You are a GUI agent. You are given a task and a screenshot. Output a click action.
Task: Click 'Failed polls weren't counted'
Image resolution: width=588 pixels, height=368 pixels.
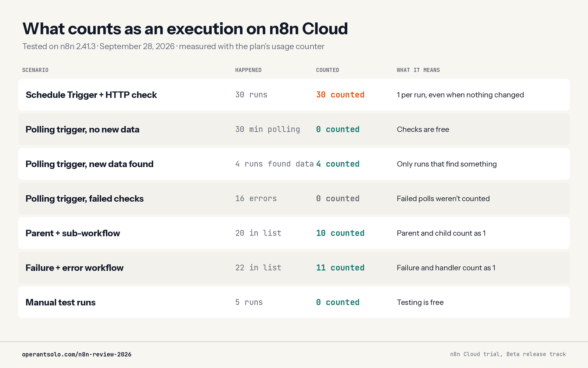pyautogui.click(x=443, y=199)
